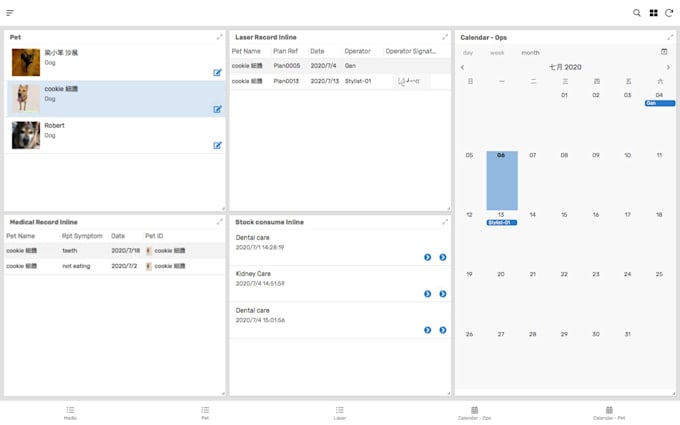Click Robert's dog thumbnail photo
This screenshot has height=425, width=680.
(x=26, y=135)
